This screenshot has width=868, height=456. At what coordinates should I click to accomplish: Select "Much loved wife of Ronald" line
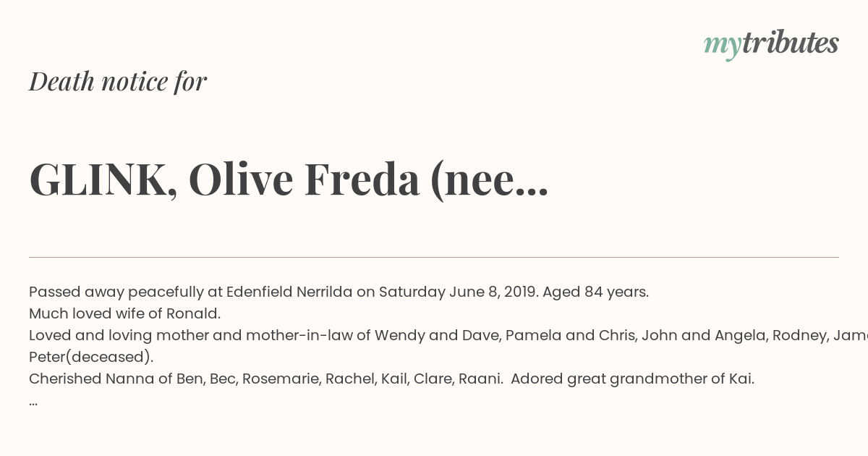(x=124, y=314)
